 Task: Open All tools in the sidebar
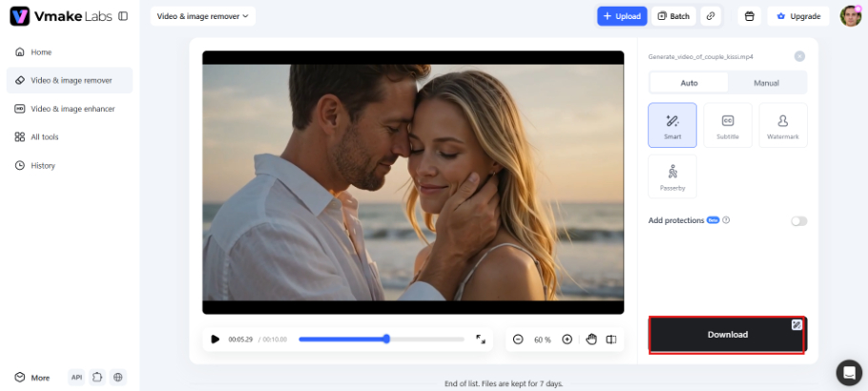coord(70,136)
